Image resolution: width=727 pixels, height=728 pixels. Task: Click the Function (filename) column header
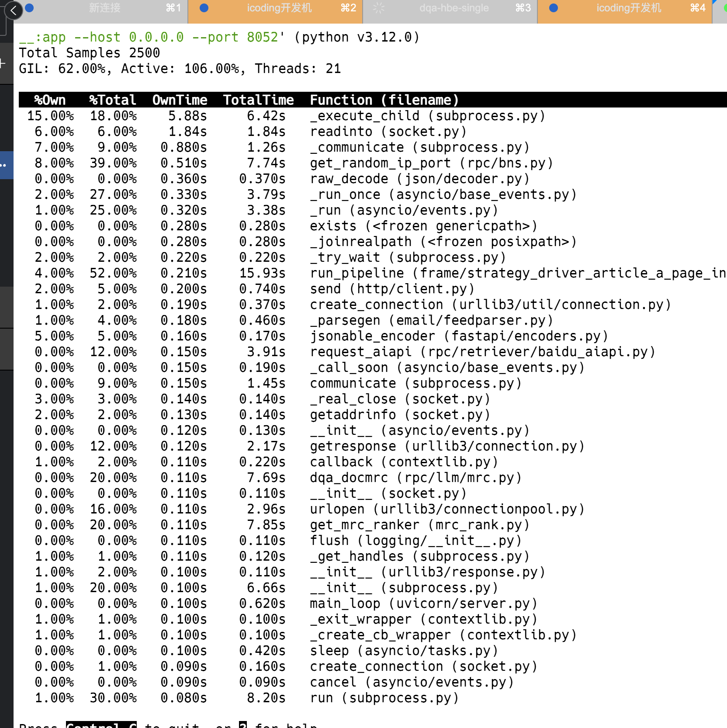point(384,100)
